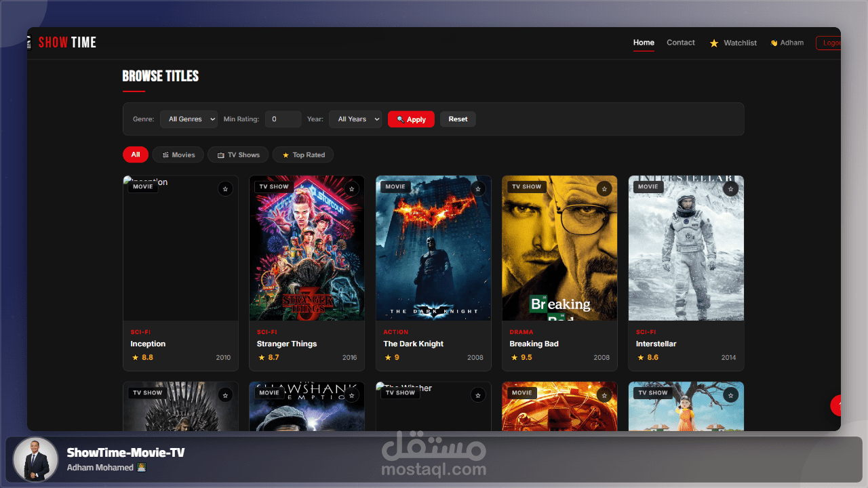
Task: Click the 8.8 rating on Inception
Action: tap(142, 357)
